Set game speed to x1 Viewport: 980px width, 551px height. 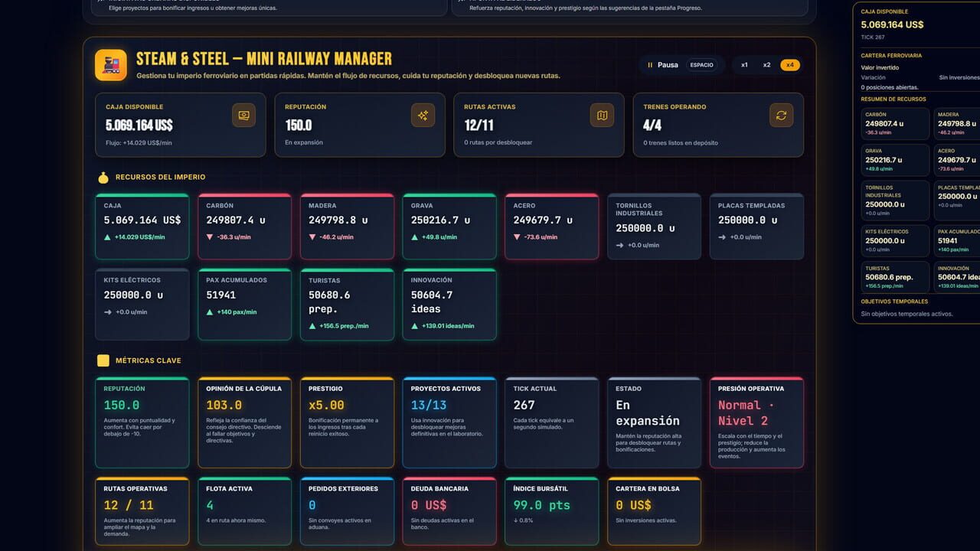744,65
